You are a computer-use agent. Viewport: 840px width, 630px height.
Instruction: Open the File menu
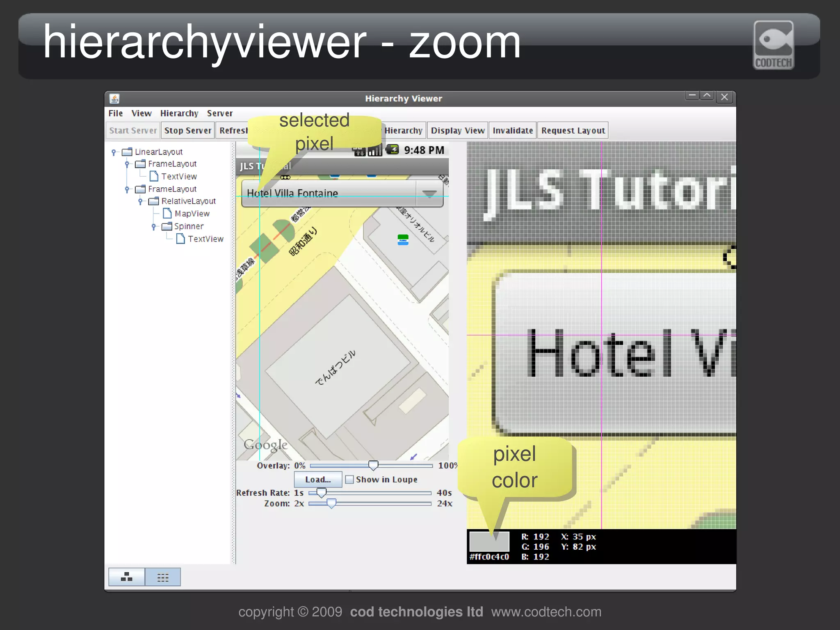[115, 114]
